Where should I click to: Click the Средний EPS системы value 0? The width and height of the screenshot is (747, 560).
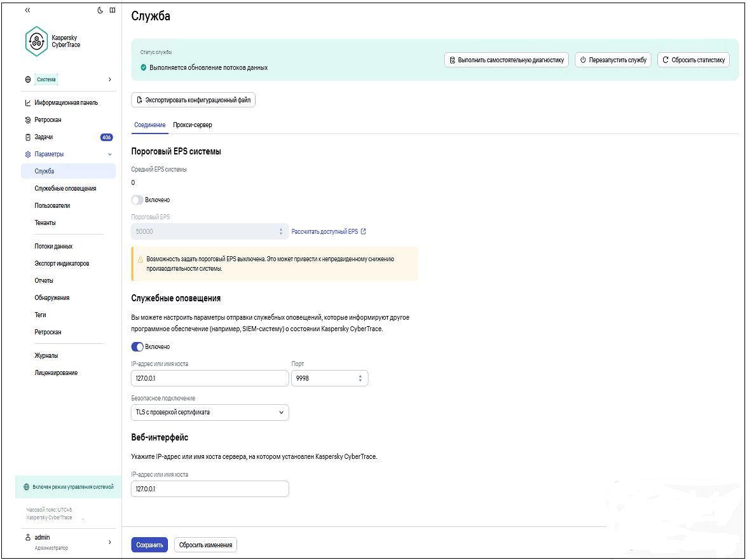[x=133, y=183]
